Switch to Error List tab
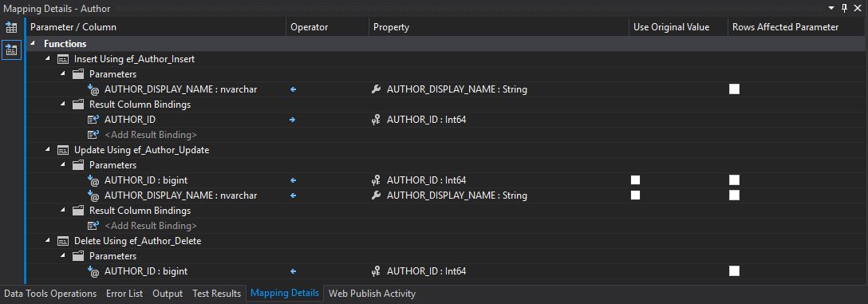868x304 pixels. [124, 294]
